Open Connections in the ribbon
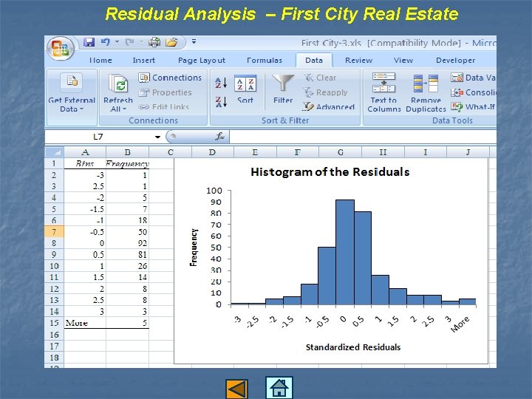 [170, 78]
